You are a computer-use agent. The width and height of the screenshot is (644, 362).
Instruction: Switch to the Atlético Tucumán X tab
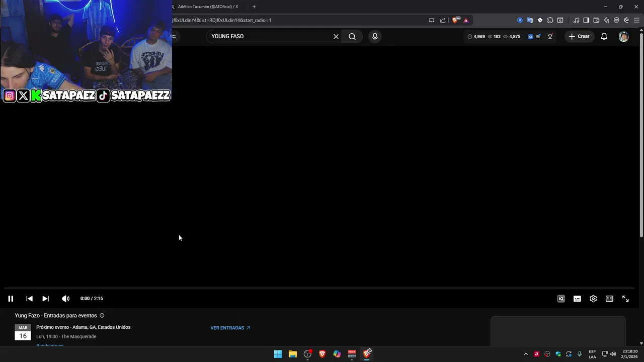[208, 7]
